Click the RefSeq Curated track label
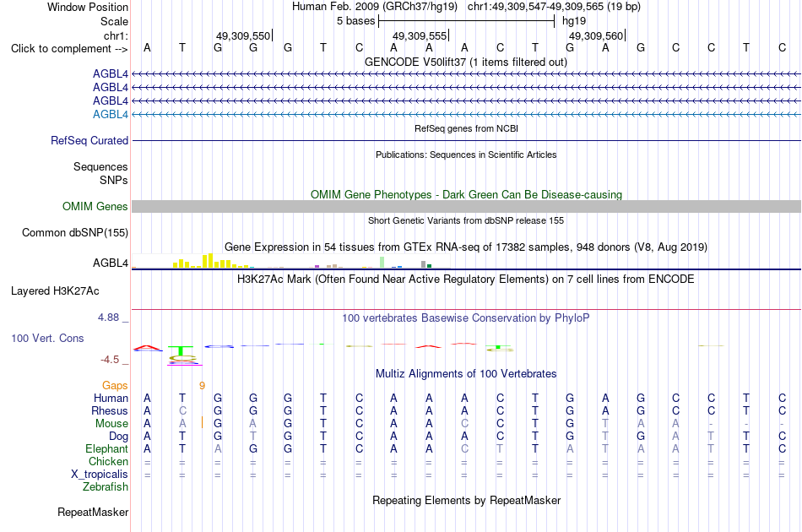Screen dimensions: 802x532 (89, 141)
